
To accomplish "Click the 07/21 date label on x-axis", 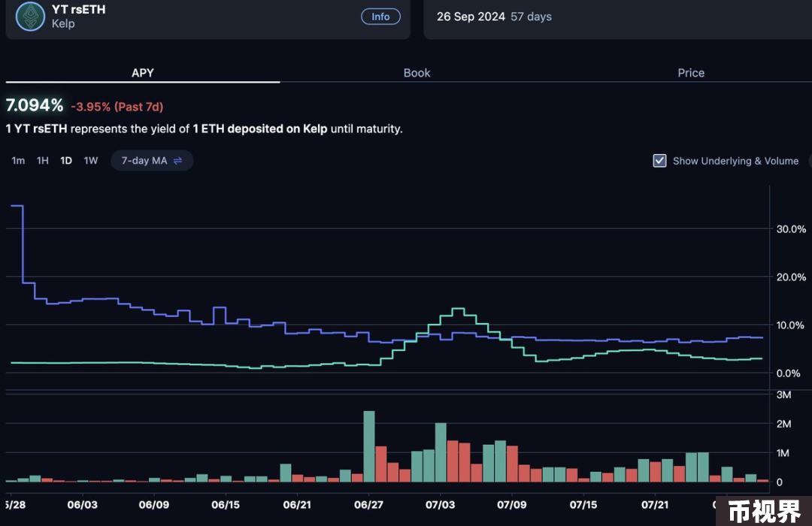I will (x=655, y=505).
